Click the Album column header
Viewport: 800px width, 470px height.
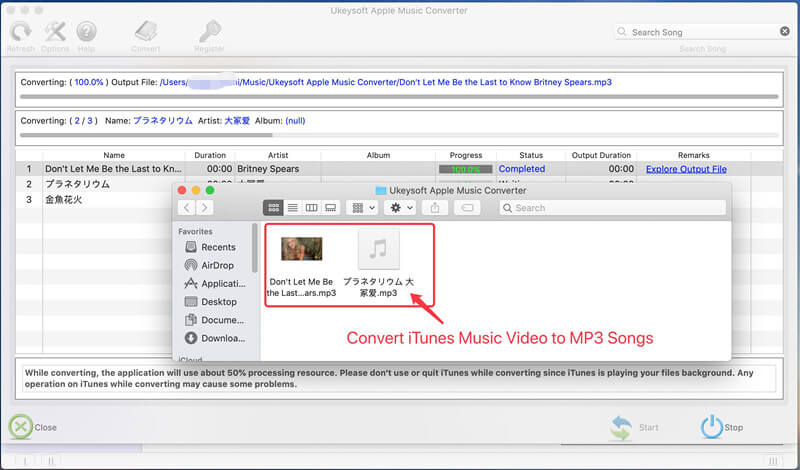click(x=378, y=155)
